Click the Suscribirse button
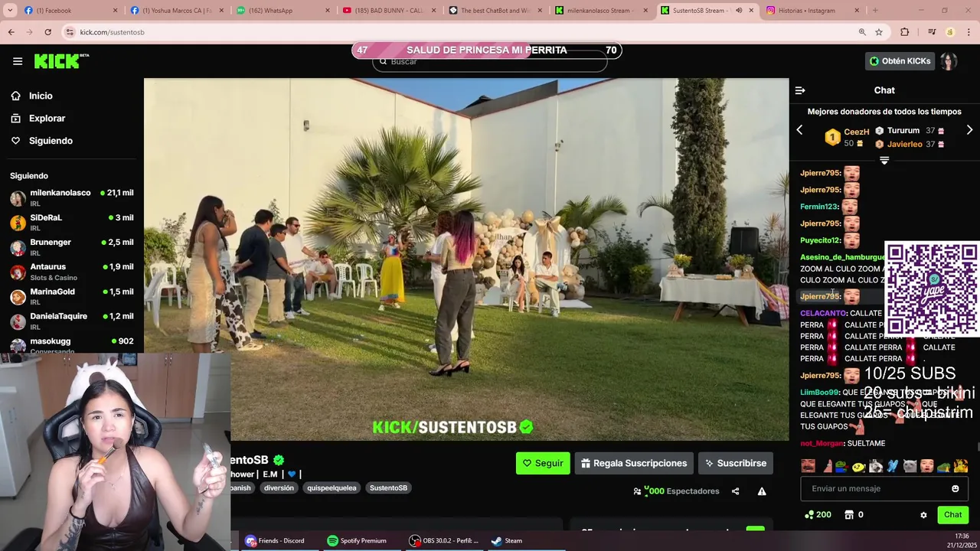This screenshot has height=551, width=980. (736, 463)
